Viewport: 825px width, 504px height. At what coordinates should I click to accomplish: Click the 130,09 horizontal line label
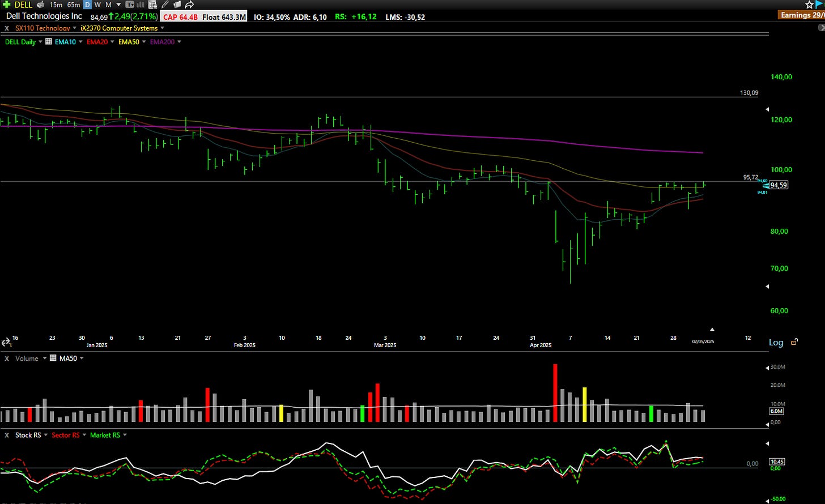749,93
